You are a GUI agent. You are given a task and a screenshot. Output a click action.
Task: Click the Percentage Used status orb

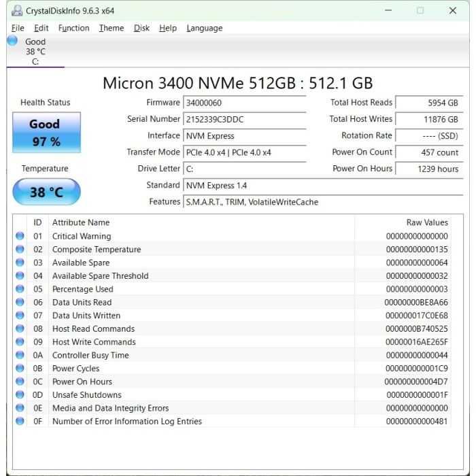(x=20, y=289)
